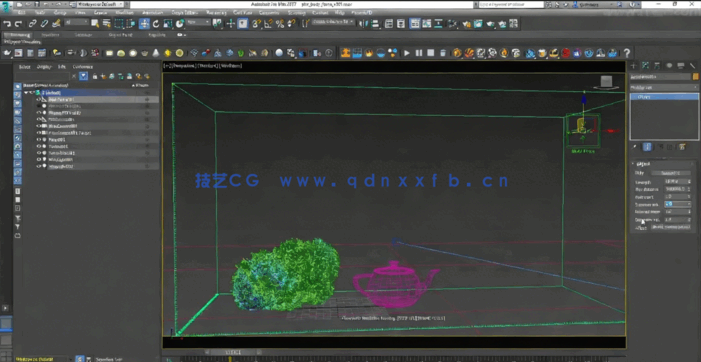
Task: Activate the Unlink Selection tool
Action: (44, 24)
